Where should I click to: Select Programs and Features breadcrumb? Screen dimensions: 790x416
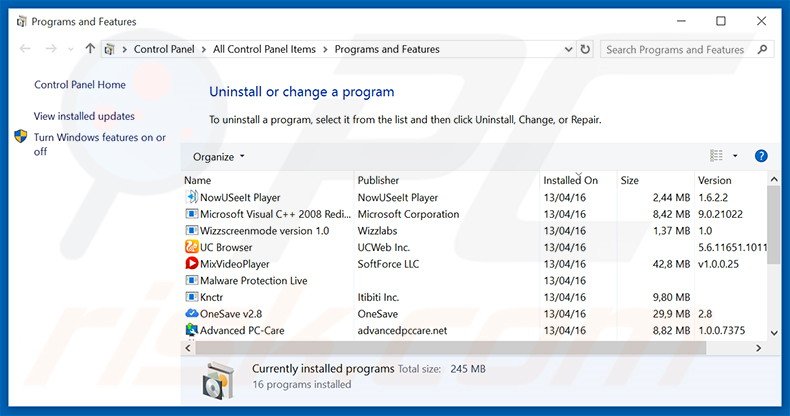tap(387, 49)
